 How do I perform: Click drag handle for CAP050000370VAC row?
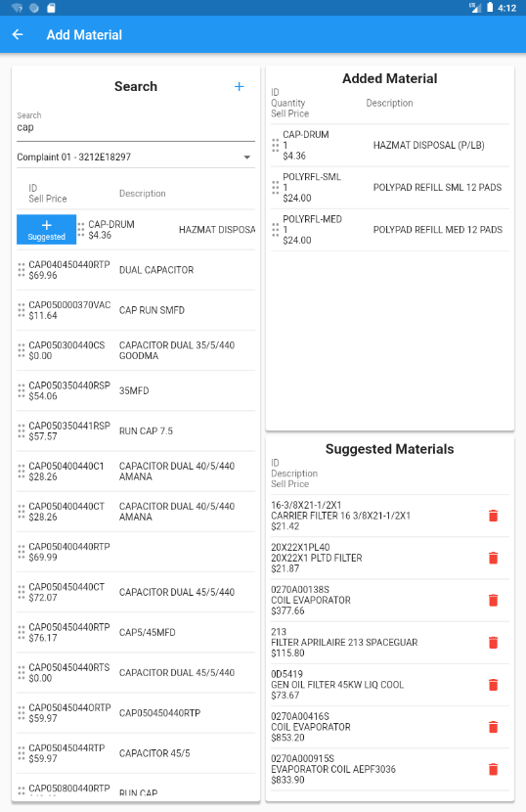pyautogui.click(x=22, y=310)
